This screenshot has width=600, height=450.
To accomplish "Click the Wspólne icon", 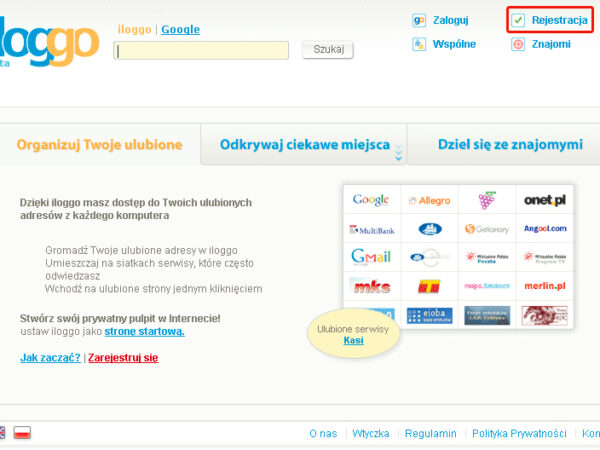I will (420, 44).
